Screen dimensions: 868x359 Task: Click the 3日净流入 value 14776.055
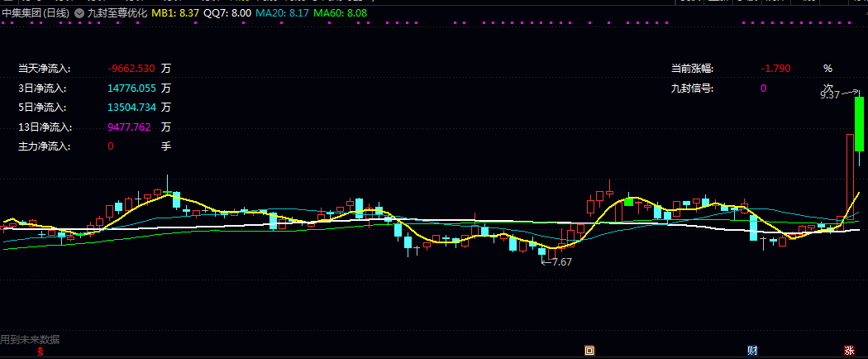coord(131,88)
